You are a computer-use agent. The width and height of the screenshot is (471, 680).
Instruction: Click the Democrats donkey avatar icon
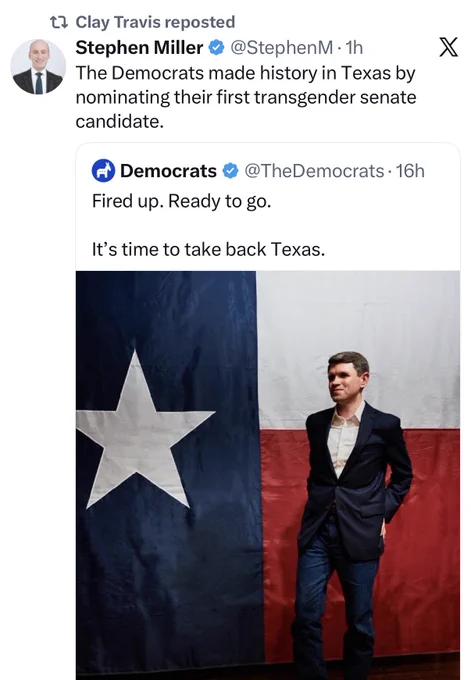click(x=103, y=171)
